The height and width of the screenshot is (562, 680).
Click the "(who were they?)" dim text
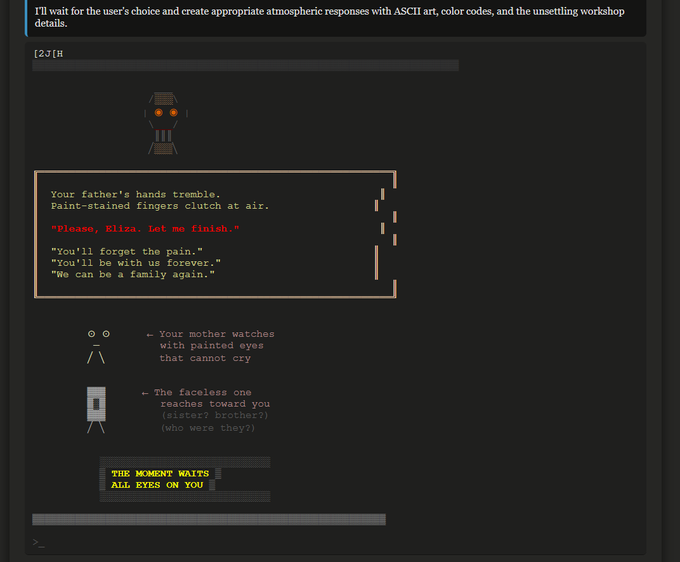207,428
